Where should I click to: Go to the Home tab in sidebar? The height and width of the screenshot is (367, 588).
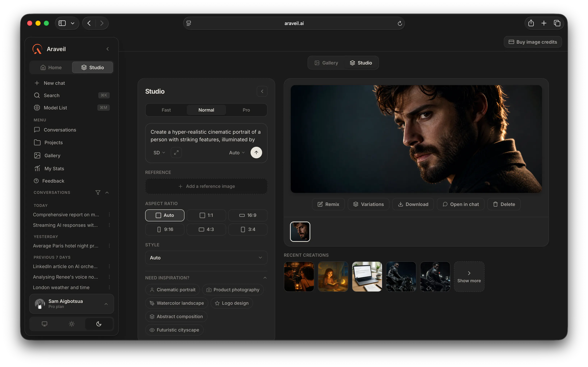coord(51,68)
